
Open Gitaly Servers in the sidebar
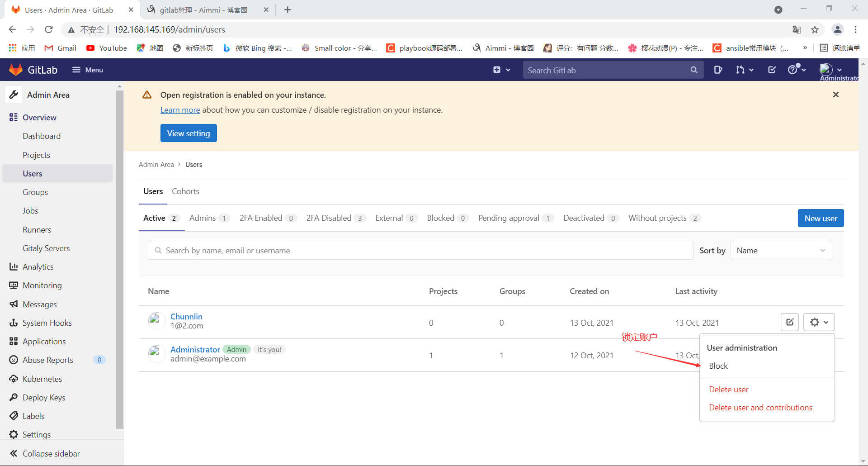46,248
